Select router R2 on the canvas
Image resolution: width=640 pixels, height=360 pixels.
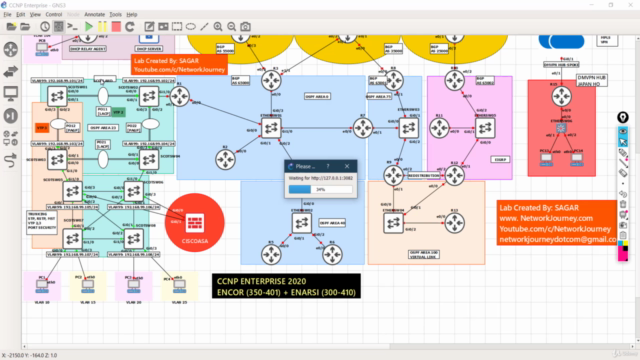click(225, 159)
